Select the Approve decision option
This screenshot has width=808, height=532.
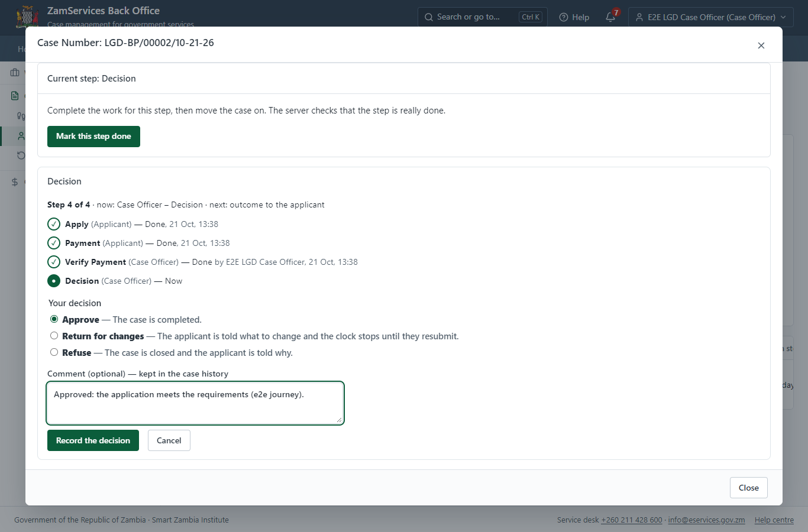click(x=54, y=319)
